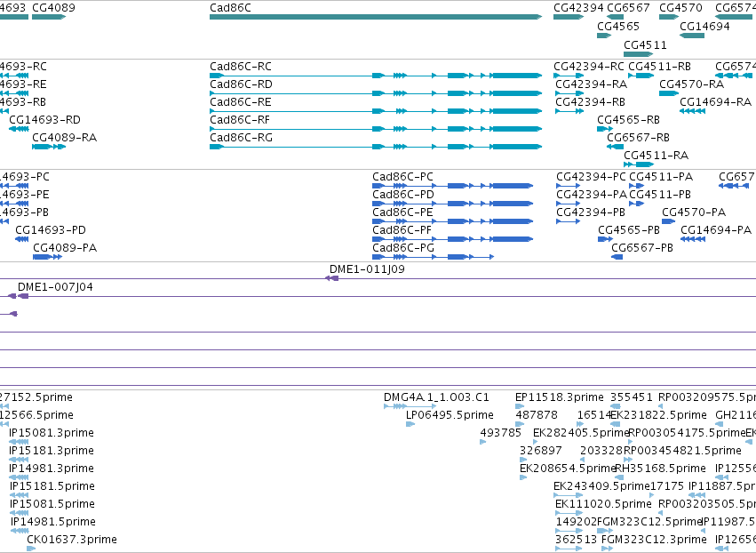
Task: Click the Cad86C-PG protein label
Action: [403, 248]
